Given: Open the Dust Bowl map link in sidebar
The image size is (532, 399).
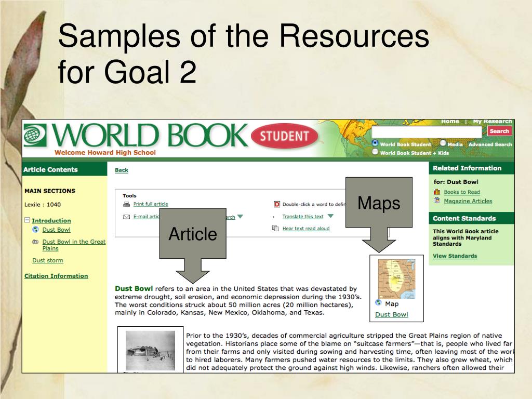Looking at the screenshot, I should pyautogui.click(x=56, y=230).
